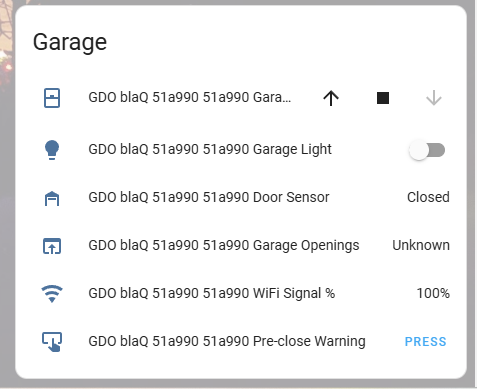
Task: Close the garage door with the down arrow
Action: click(434, 98)
